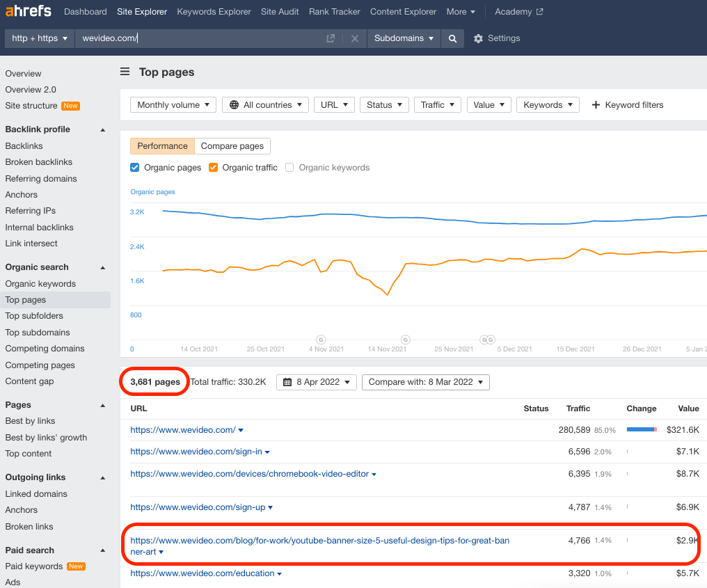This screenshot has width=707, height=588.
Task: Click the magnifier search button
Action: point(452,38)
